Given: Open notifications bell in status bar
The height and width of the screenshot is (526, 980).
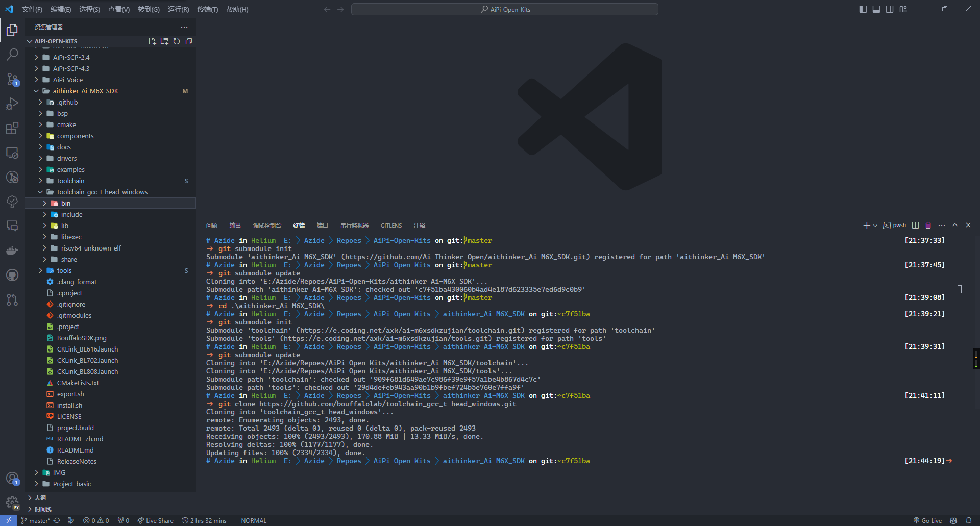Looking at the screenshot, I should tap(969, 521).
